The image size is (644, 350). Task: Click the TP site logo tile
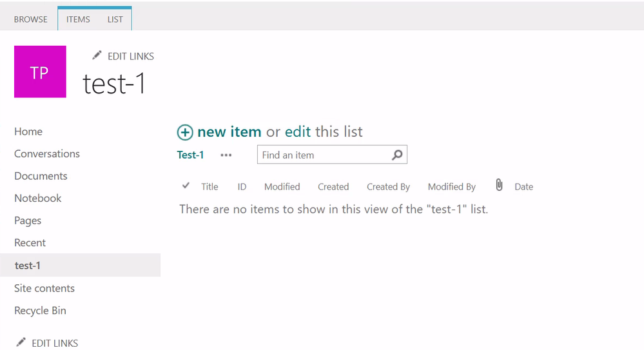[40, 72]
